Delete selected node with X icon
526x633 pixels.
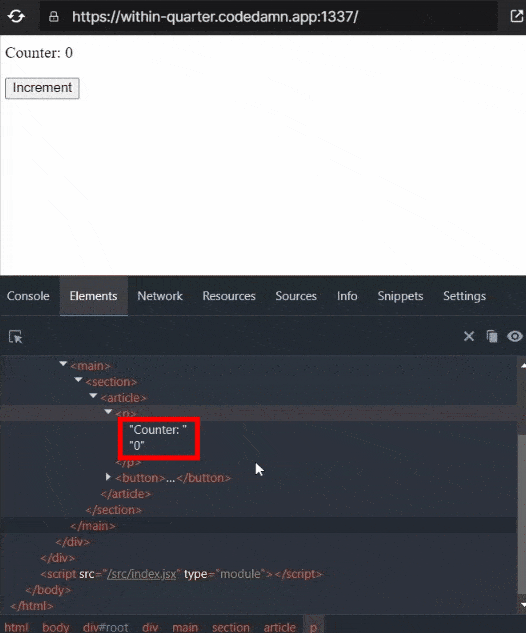tap(469, 336)
